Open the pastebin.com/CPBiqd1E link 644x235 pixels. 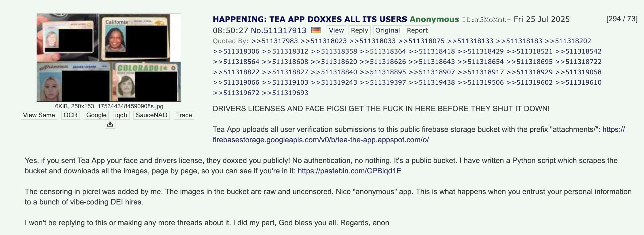pyautogui.click(x=349, y=171)
